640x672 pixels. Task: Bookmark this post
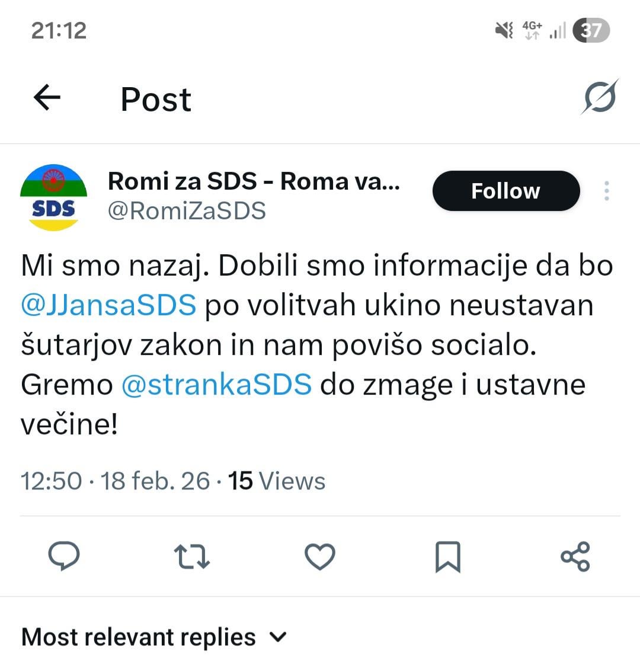coord(447,556)
